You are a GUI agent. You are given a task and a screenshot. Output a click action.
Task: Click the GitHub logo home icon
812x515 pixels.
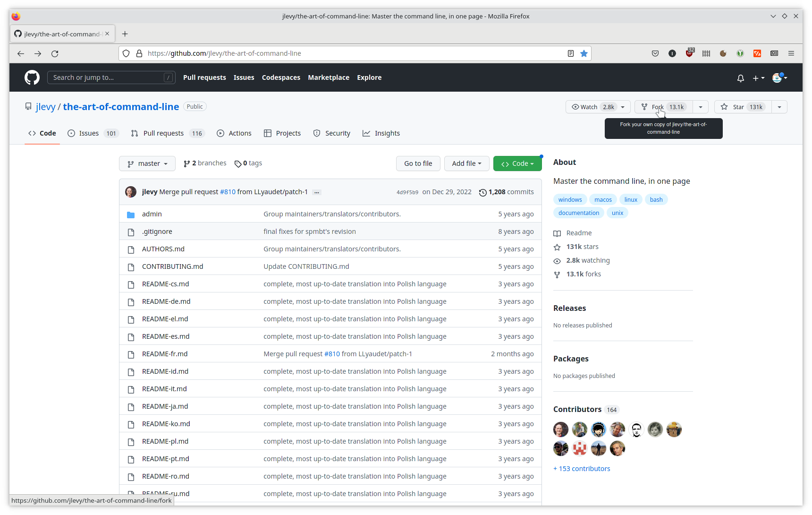click(32, 77)
